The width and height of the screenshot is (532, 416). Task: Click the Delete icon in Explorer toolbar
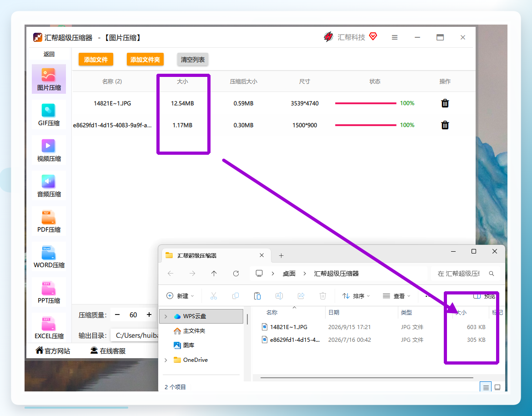click(323, 296)
